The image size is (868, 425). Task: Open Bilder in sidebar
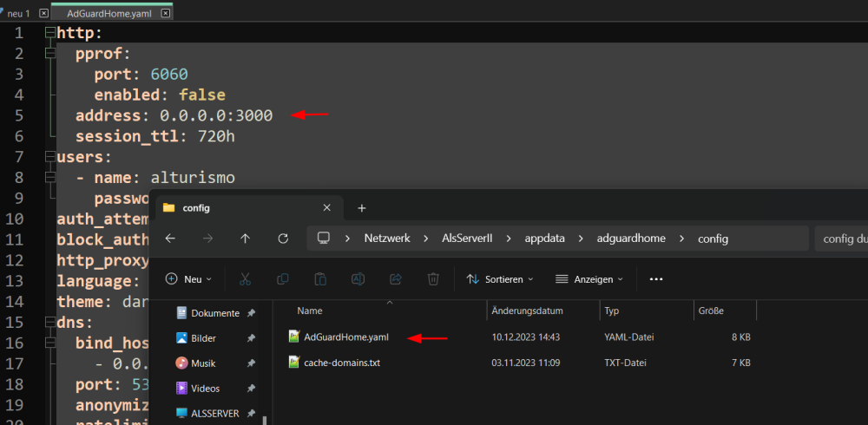203,338
